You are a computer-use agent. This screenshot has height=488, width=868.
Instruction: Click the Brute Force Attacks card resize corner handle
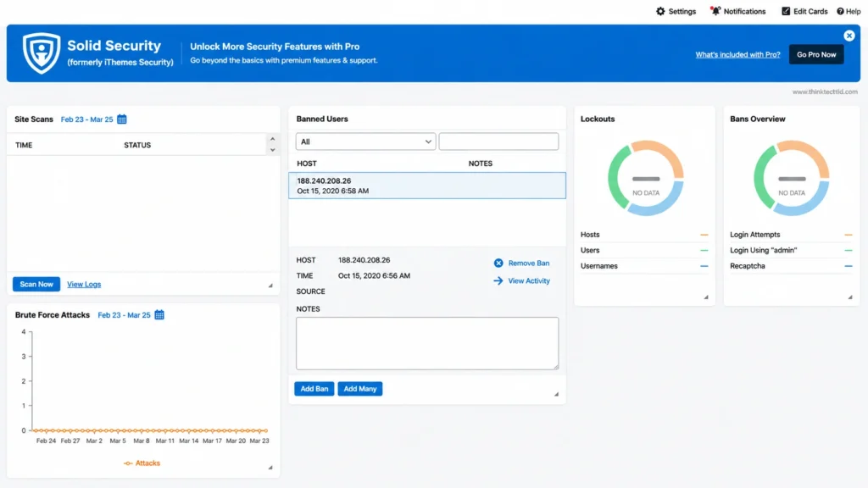(270, 468)
